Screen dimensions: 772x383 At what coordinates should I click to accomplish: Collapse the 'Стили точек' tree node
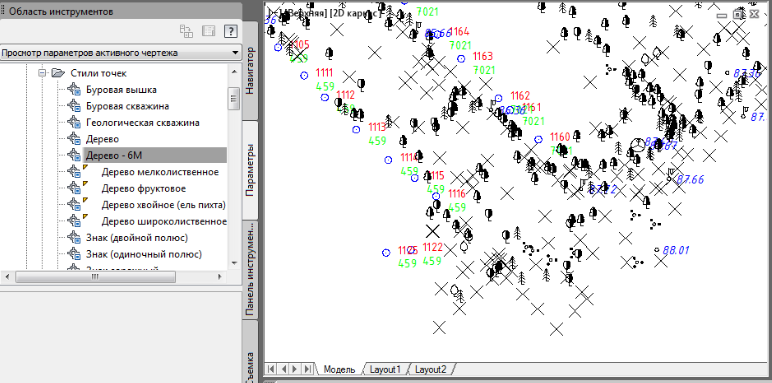(x=43, y=73)
